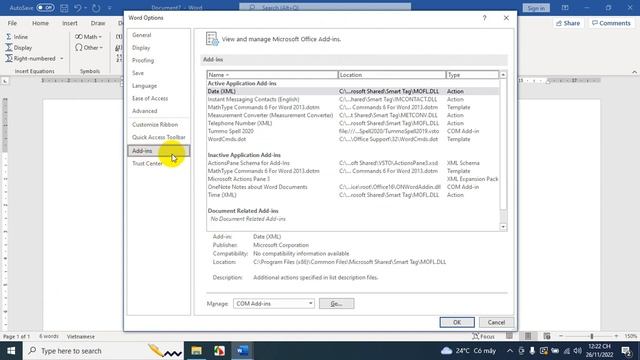Screen dimensions: 640x360
Task: Insert a Right-numbered equation
Action: coord(31,59)
